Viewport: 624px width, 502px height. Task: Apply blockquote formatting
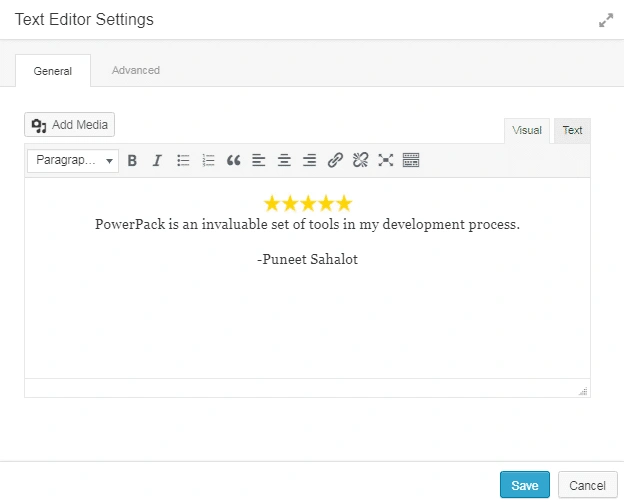[234, 160]
